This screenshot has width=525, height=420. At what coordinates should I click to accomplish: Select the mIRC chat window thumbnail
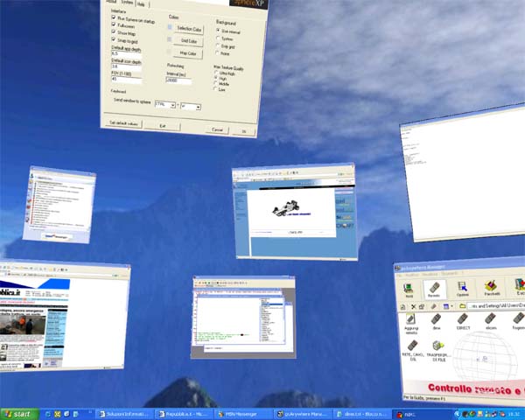pyautogui.click(x=243, y=318)
